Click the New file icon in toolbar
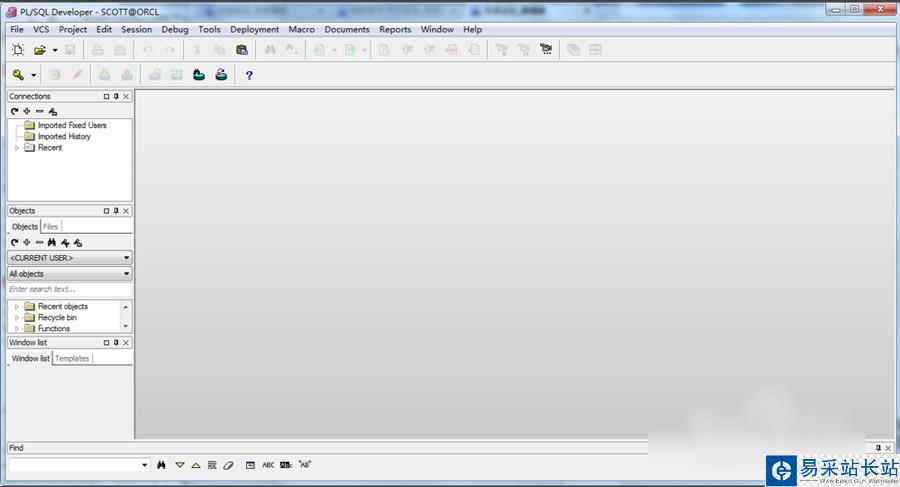 pyautogui.click(x=18, y=49)
